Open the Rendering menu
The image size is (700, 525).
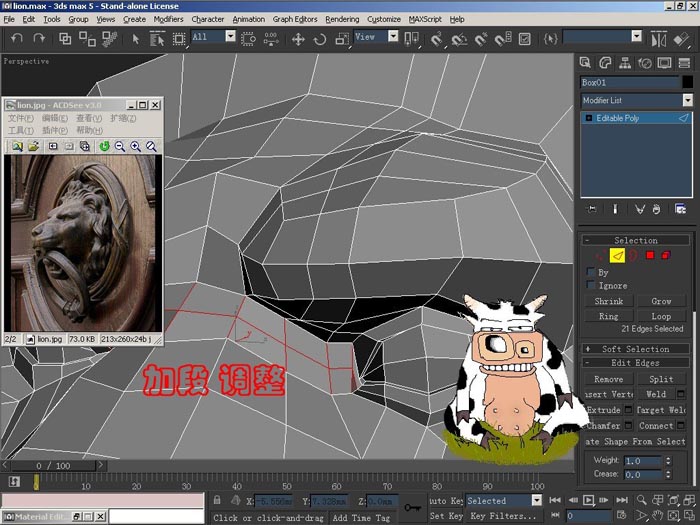[x=342, y=19]
